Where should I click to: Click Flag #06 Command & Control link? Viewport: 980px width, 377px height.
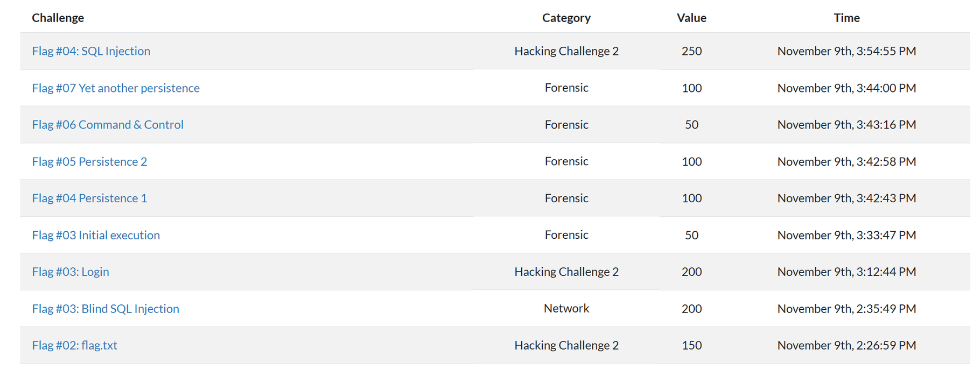(x=108, y=125)
